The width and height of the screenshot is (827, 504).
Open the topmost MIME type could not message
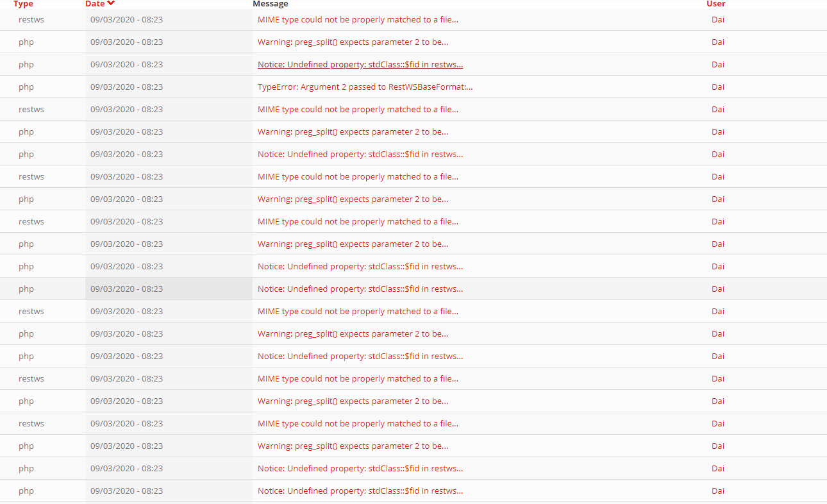(358, 19)
